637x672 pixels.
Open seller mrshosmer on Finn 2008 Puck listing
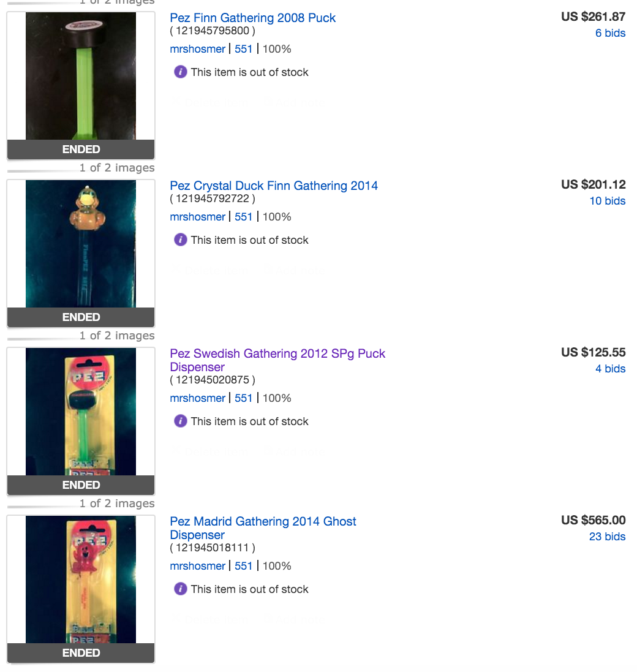click(197, 49)
